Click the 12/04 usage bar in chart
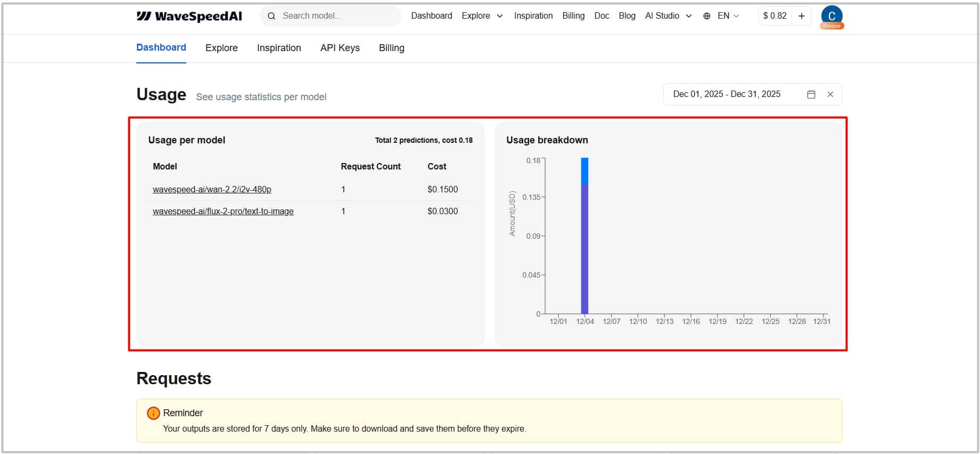Image resolution: width=980 pixels, height=454 pixels. point(584,236)
